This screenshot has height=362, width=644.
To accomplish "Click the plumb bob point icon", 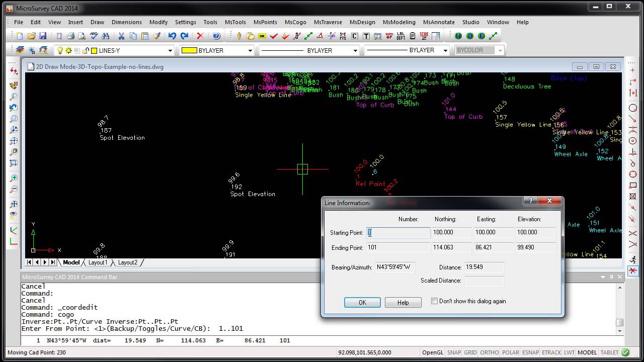I will (x=239, y=36).
